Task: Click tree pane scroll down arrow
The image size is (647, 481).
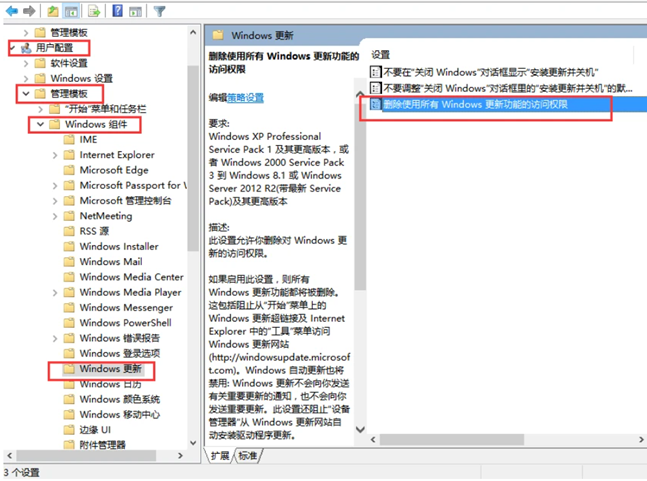Action: click(193, 443)
